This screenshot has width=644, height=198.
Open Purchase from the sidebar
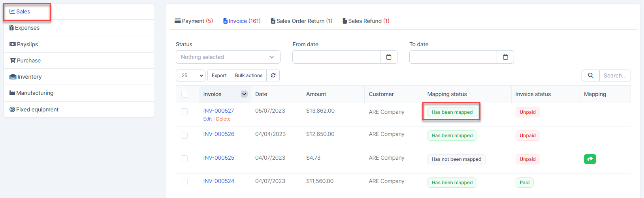[x=28, y=60]
